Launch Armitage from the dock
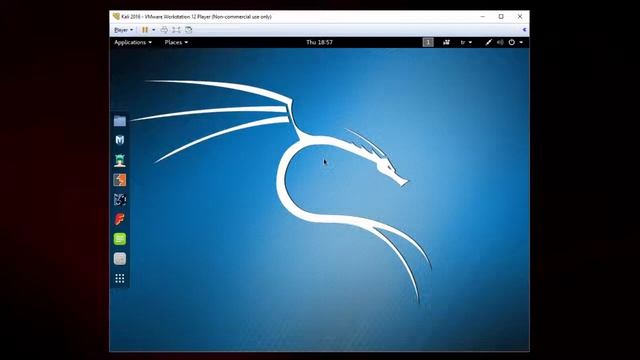 pyautogui.click(x=120, y=160)
